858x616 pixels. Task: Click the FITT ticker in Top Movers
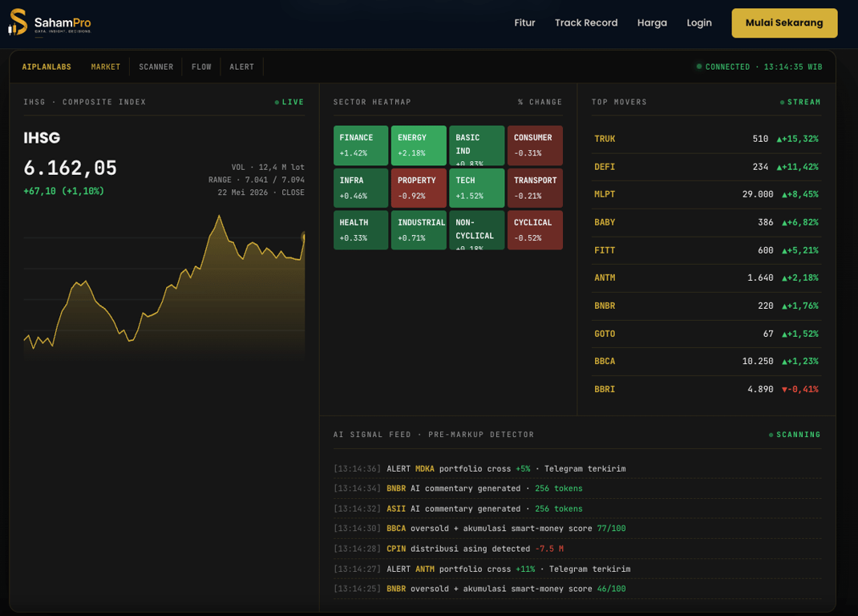(605, 250)
